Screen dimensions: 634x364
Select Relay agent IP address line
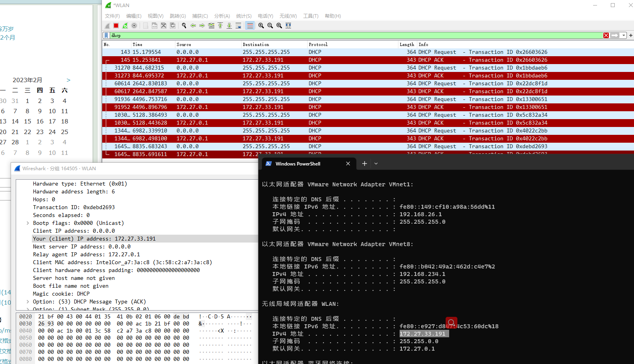point(87,254)
